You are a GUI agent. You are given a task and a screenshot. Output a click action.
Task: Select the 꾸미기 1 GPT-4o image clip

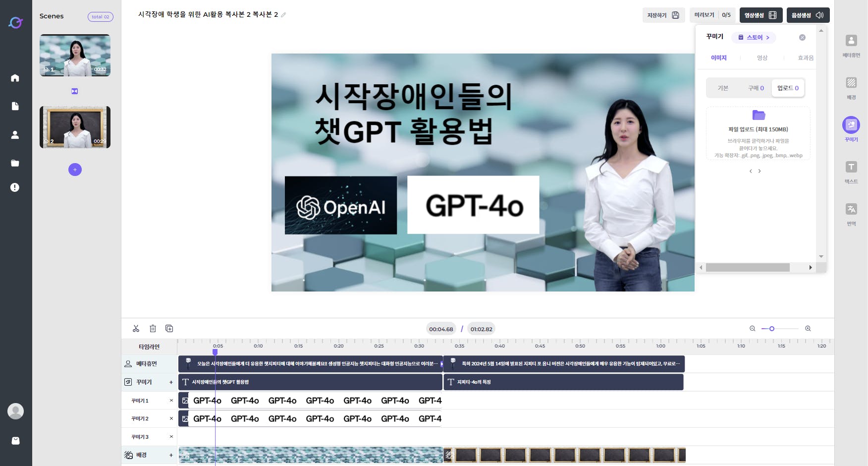coord(310,401)
